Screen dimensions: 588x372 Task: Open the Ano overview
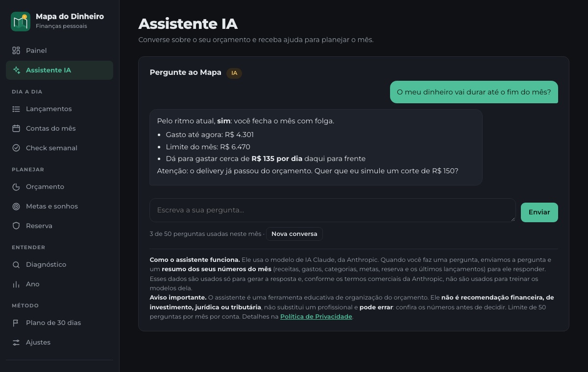[59, 284]
